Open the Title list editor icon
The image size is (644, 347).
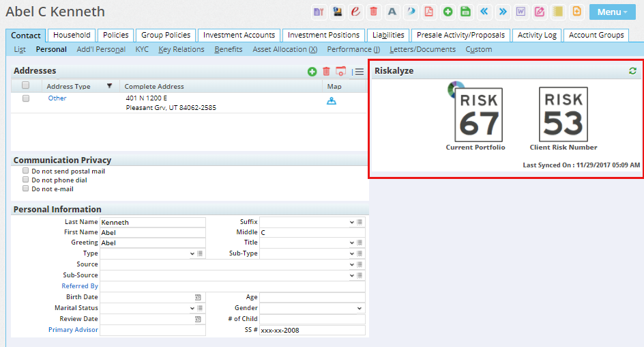[x=360, y=242]
